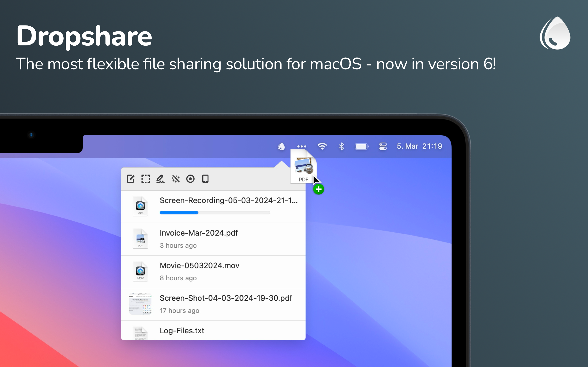Start screen recording with the record icon
588x367 pixels.
pyautogui.click(x=190, y=179)
